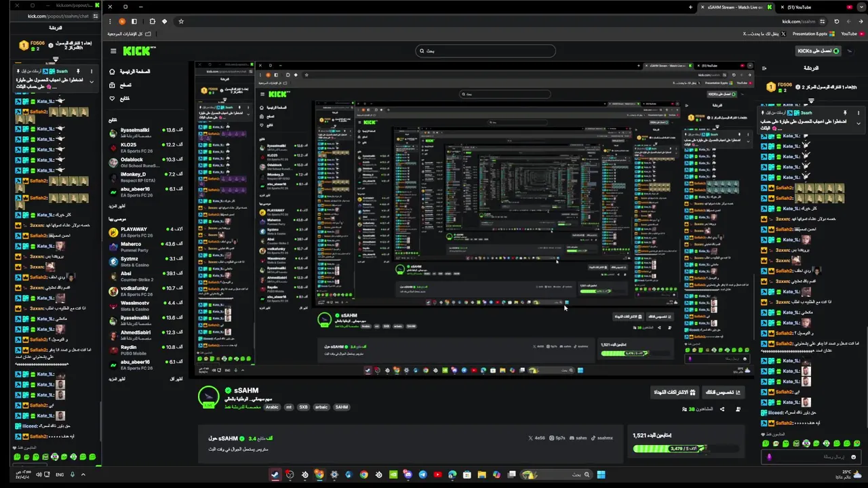Select the SXB tag under sSAHM
Viewport: 868px width, 488px height.
pyautogui.click(x=303, y=407)
